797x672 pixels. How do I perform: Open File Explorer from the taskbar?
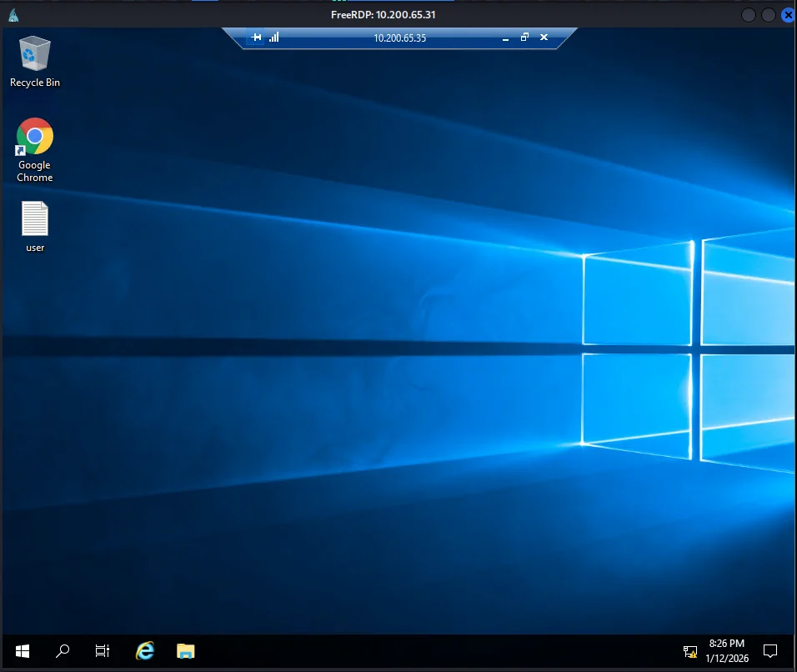tap(185, 651)
